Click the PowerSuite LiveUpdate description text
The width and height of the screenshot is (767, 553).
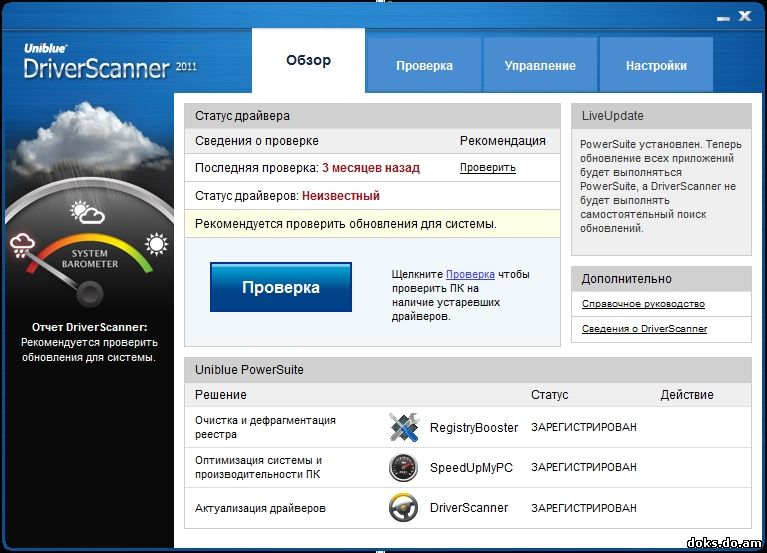coord(660,186)
